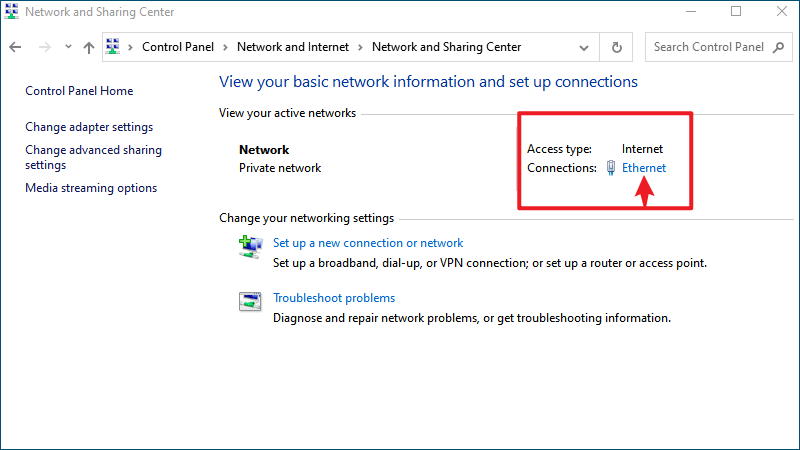Click the back navigation arrow

pyautogui.click(x=15, y=47)
